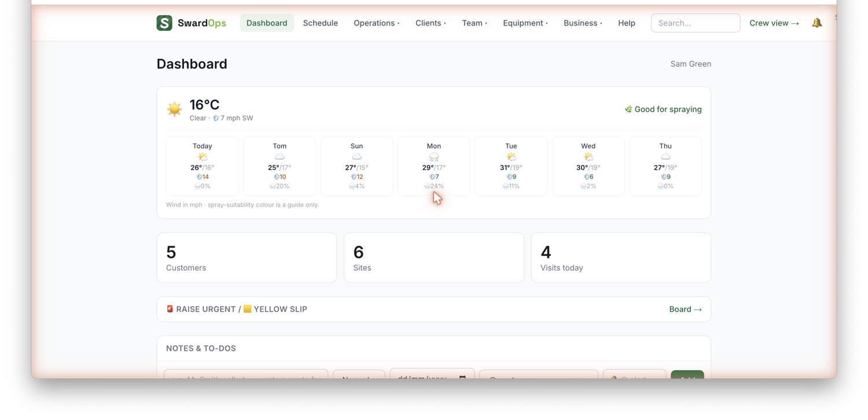Open the notifications bell

click(x=816, y=23)
